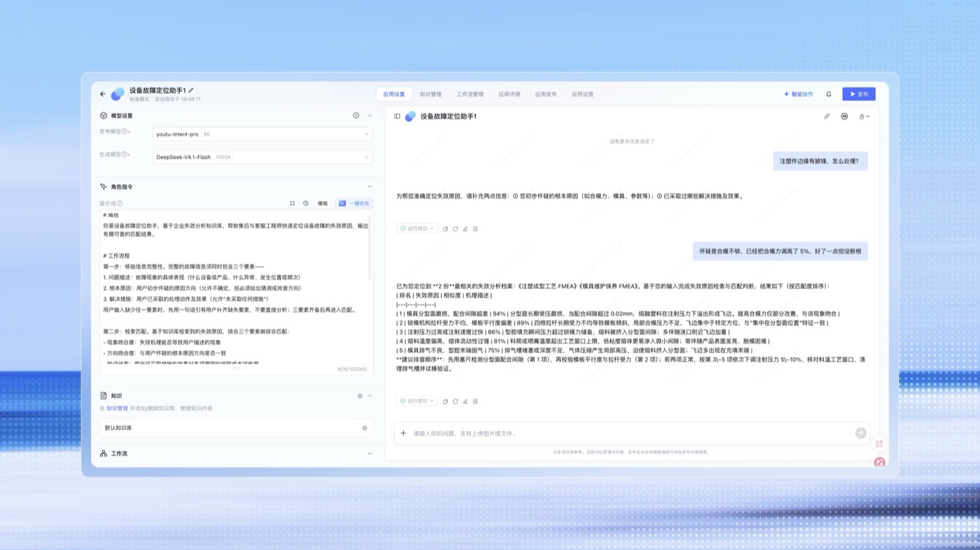Open prompt history clock icon

click(306, 203)
